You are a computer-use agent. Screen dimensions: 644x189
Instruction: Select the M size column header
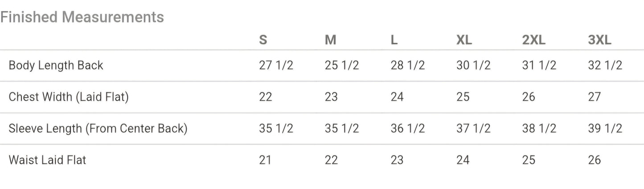click(x=330, y=40)
